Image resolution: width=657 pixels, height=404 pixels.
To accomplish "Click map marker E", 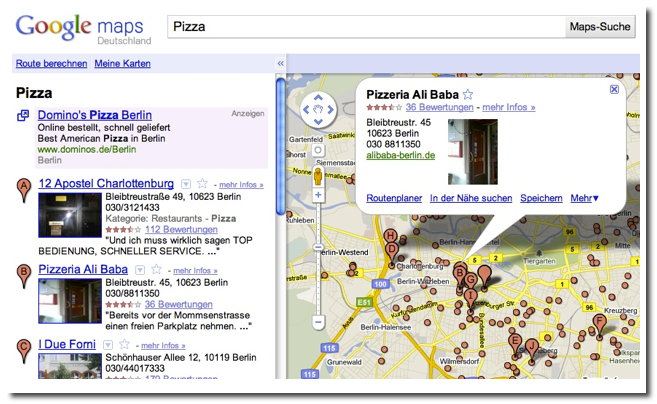I will click(x=515, y=345).
